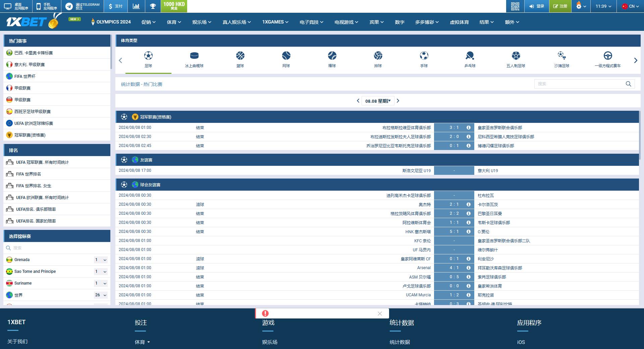Open the iOS application footer link
Viewport: 644px width, 349px height.
click(521, 342)
